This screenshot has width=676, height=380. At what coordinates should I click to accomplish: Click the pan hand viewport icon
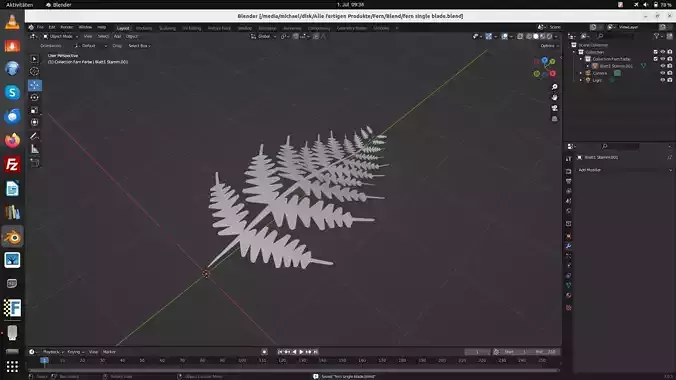click(554, 97)
